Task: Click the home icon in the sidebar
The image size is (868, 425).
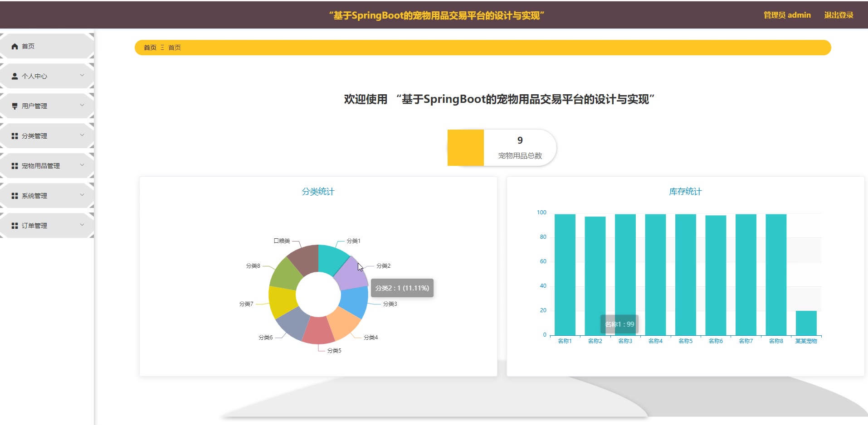Action: click(15, 46)
